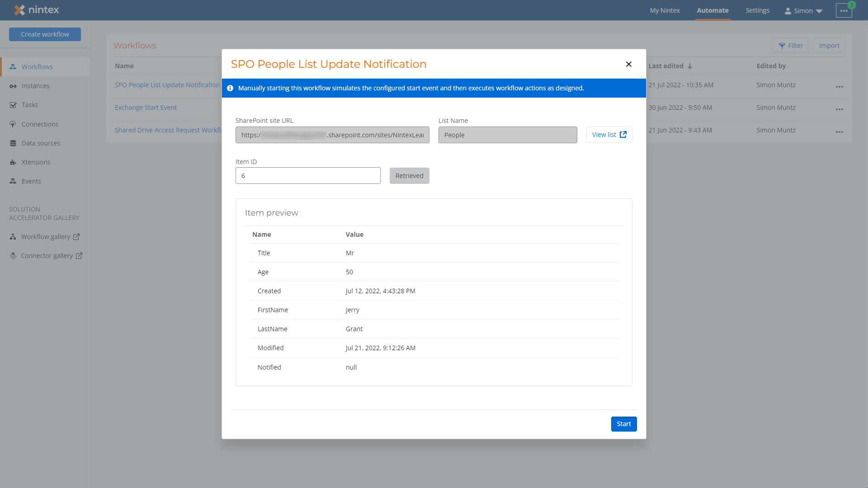Switch to the Automate tab
This screenshot has height=488, width=868.
pos(712,10)
